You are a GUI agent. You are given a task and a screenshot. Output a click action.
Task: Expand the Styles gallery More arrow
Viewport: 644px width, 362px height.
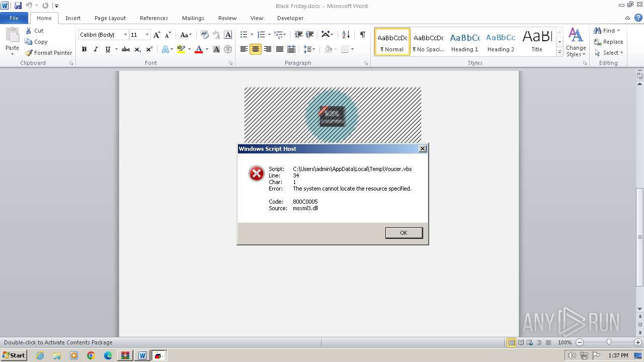point(559,52)
